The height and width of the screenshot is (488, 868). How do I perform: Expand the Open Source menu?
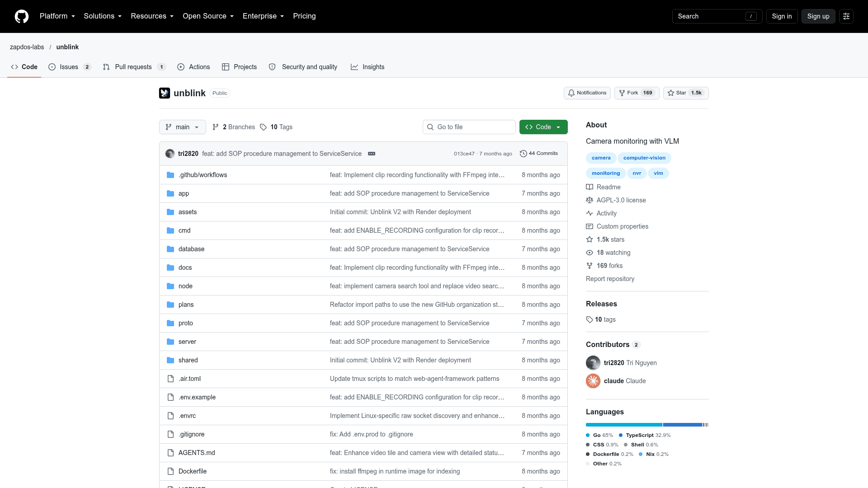coord(208,16)
